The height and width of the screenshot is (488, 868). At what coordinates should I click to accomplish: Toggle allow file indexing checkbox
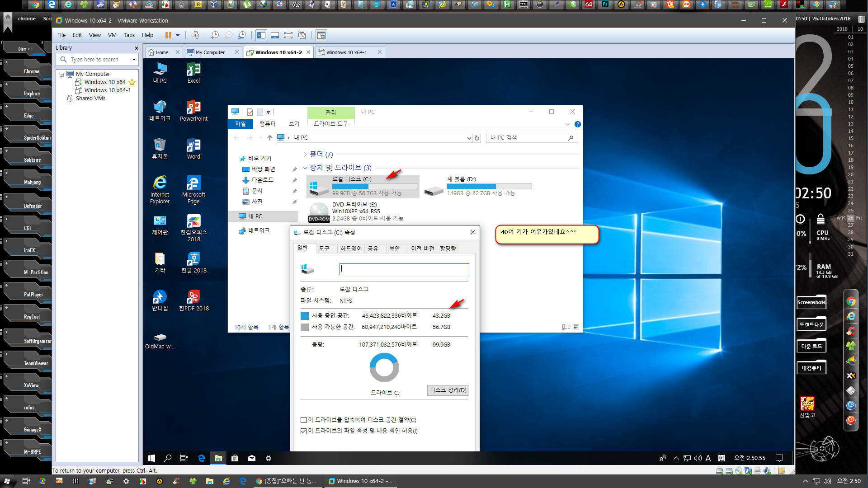click(x=304, y=431)
